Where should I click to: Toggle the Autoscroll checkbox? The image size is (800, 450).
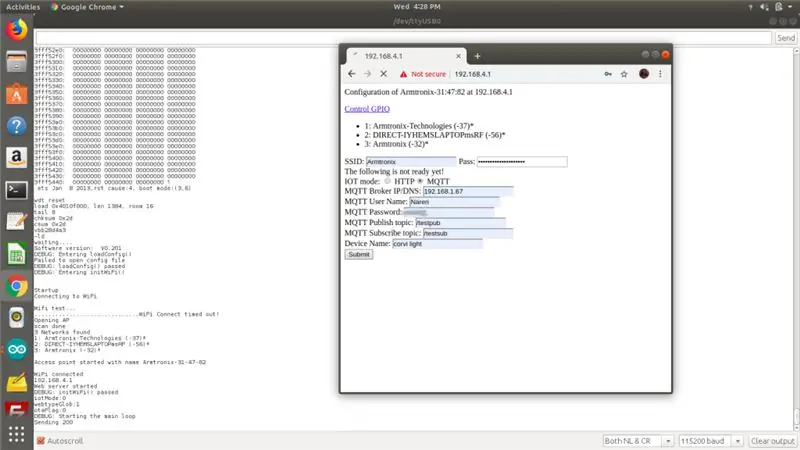click(x=41, y=441)
